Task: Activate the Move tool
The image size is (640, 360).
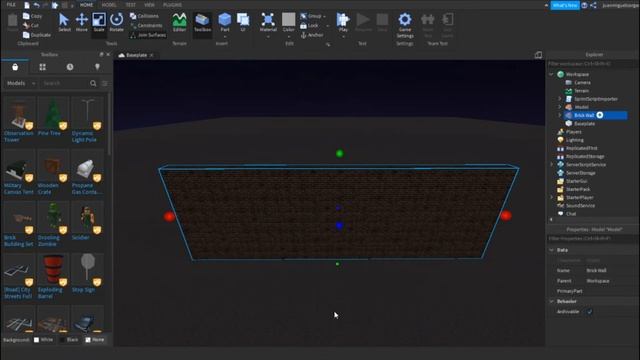Action: point(82,22)
